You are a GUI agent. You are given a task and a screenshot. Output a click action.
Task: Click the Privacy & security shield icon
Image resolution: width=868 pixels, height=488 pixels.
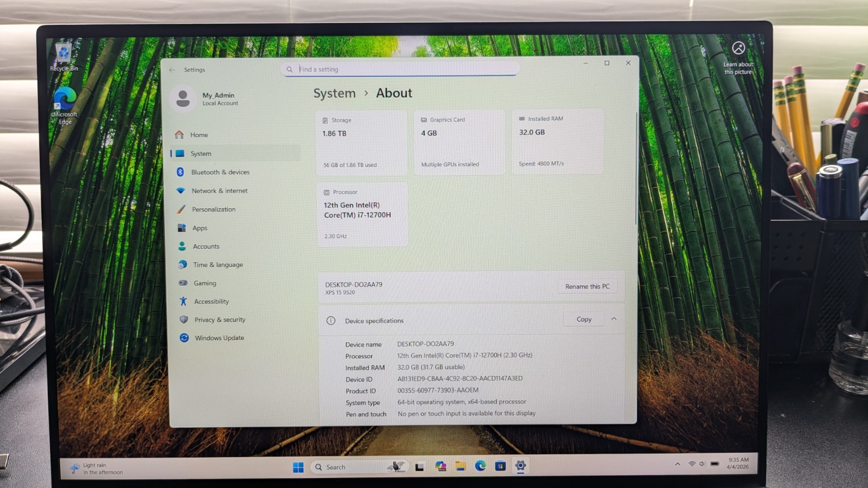pyautogui.click(x=184, y=320)
